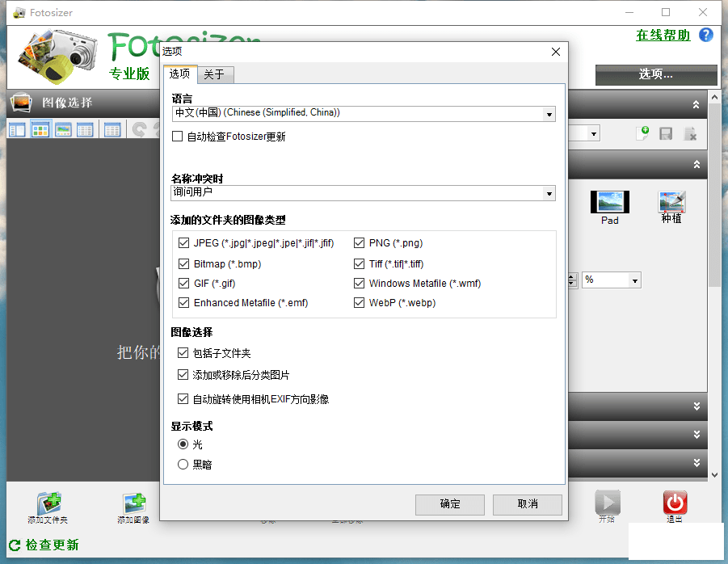The image size is (728, 564).
Task: Switch to first panel layout view icon
Action: (x=18, y=130)
